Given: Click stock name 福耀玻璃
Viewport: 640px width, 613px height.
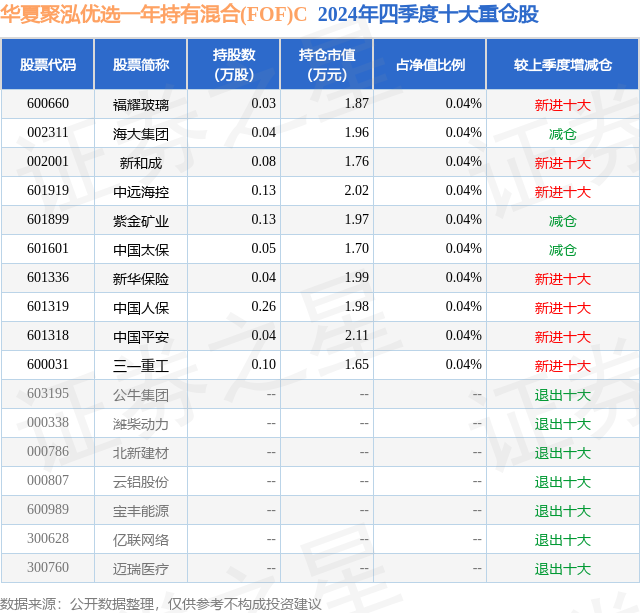Looking at the screenshot, I should click(x=141, y=105).
